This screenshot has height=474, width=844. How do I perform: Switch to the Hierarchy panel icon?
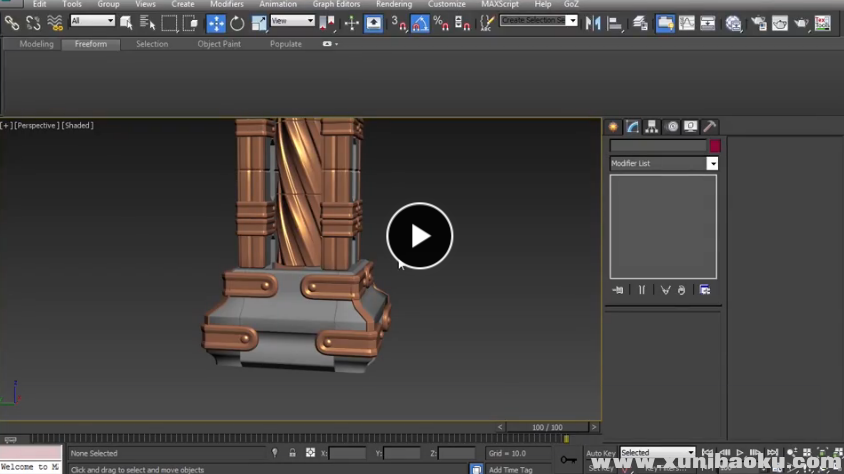(652, 127)
